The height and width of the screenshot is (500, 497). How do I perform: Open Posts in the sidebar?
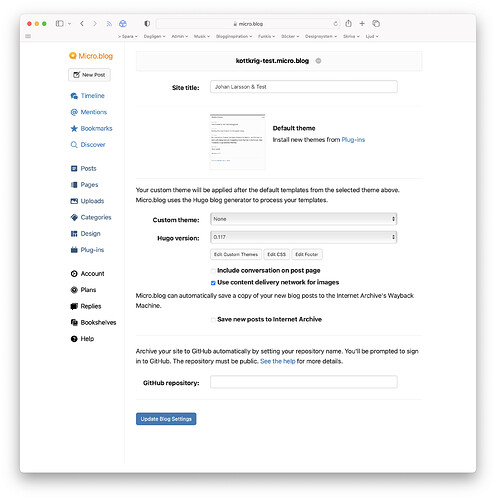83,168
